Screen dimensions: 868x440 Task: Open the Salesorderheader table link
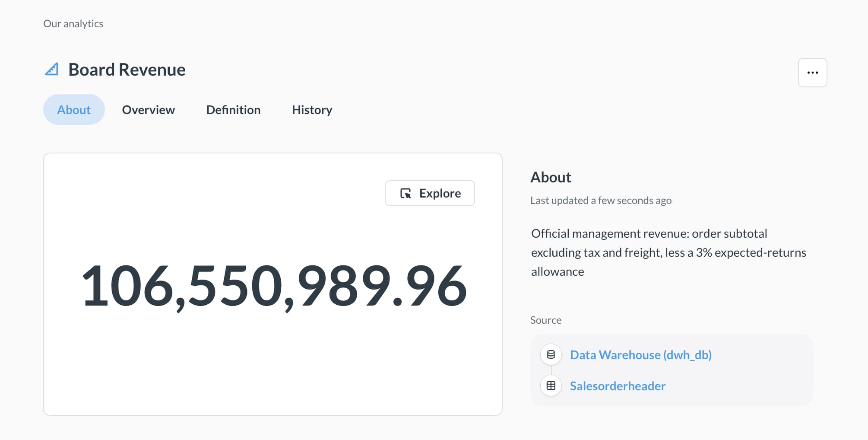(618, 386)
